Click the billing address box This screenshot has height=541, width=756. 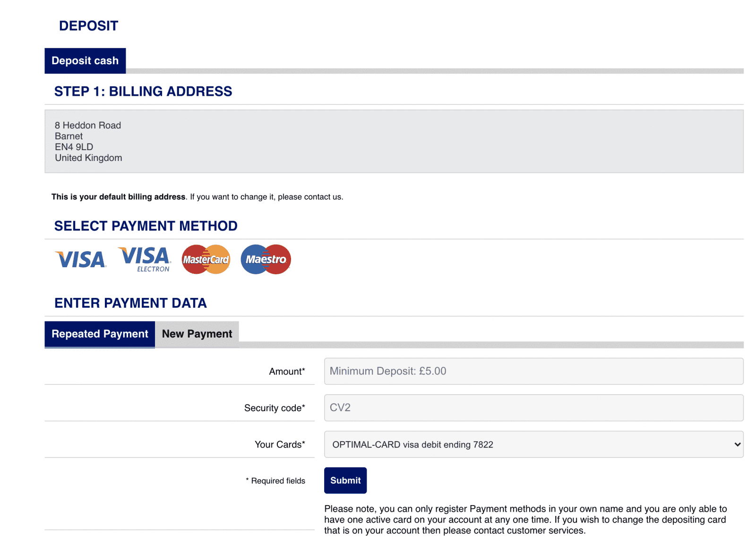(x=394, y=142)
